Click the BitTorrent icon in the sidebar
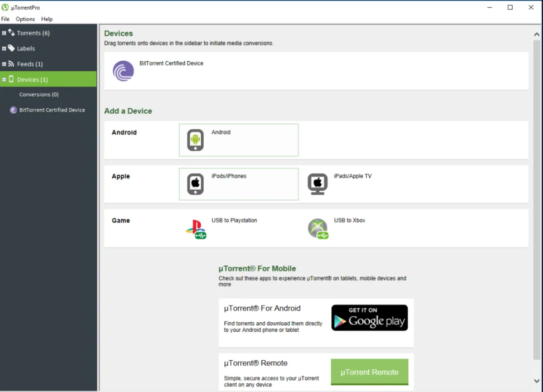543x392 pixels. [13, 110]
